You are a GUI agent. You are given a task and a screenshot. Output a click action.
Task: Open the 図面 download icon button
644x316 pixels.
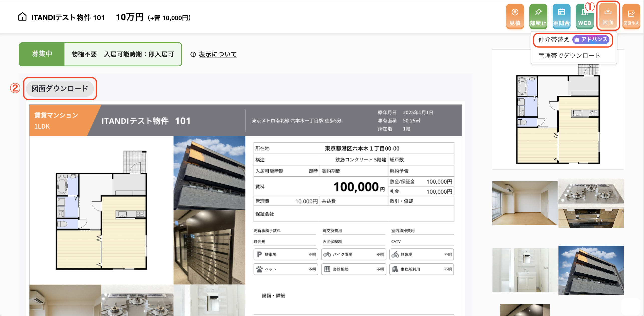pyautogui.click(x=608, y=16)
